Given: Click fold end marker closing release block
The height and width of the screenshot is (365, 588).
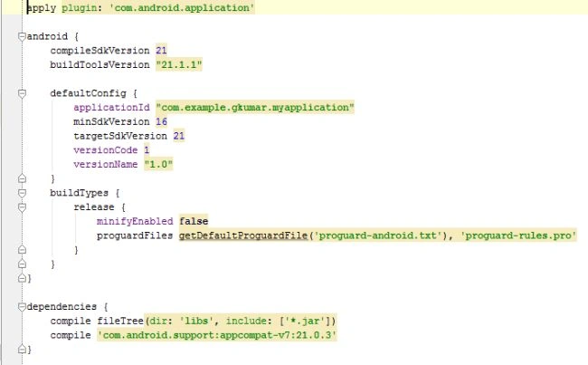Looking at the screenshot, I should click(22, 249).
